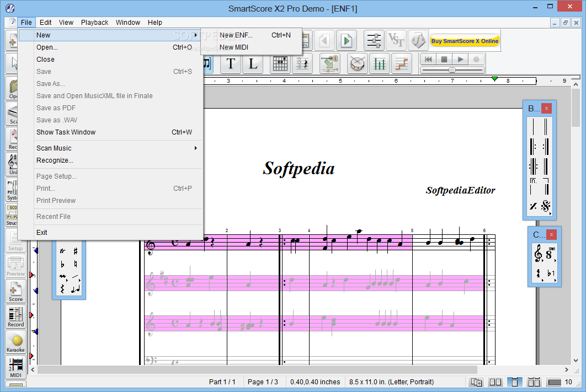The width and height of the screenshot is (586, 392).
Task: Select Open... in File menu
Action: click(x=110, y=47)
